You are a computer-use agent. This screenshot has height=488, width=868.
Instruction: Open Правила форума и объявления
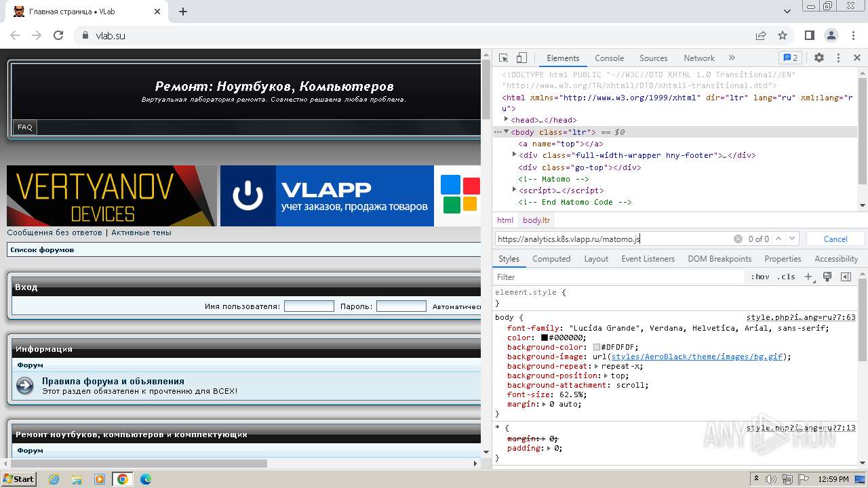click(113, 381)
